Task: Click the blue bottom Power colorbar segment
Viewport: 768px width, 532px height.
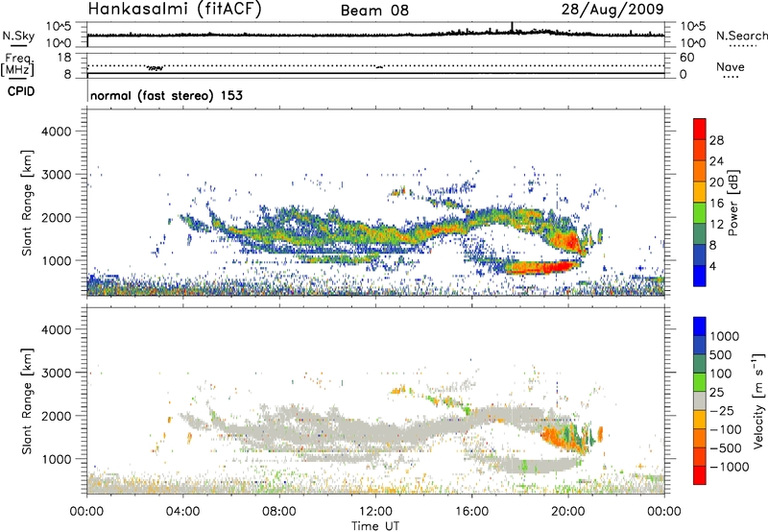Action: coord(700,276)
